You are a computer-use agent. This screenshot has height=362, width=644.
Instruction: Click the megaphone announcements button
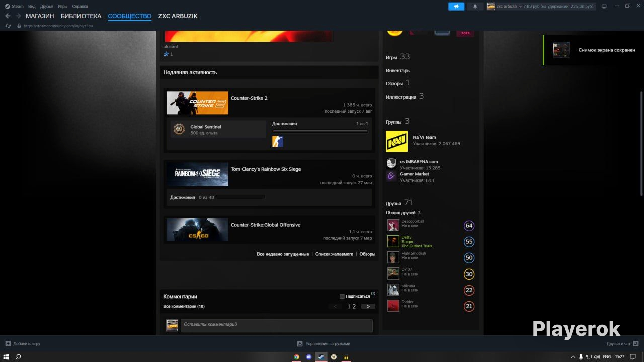[456, 6]
